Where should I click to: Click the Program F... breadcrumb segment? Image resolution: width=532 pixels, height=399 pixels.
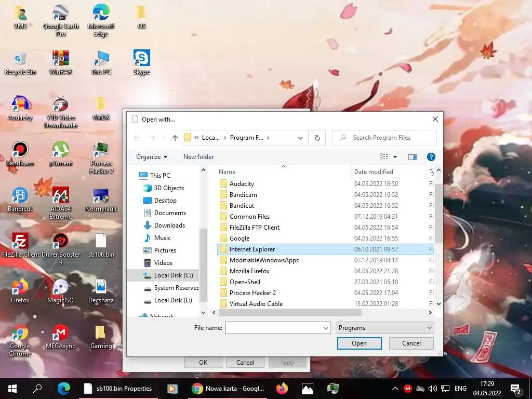pyautogui.click(x=247, y=138)
